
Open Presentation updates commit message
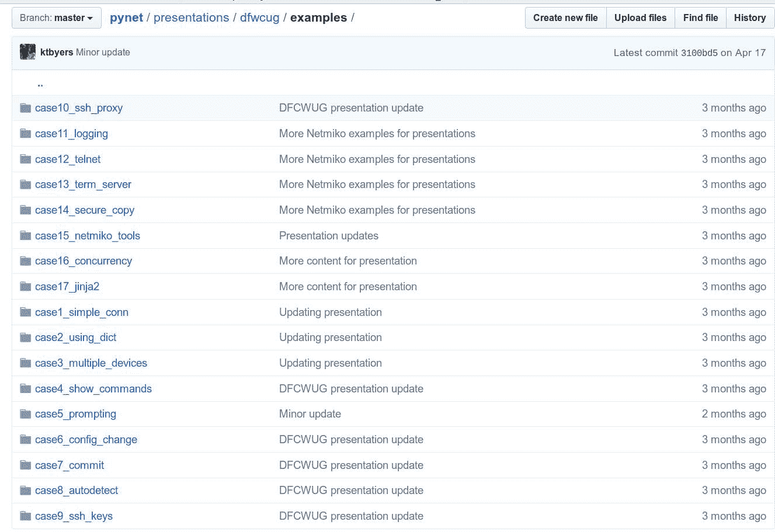coord(329,235)
